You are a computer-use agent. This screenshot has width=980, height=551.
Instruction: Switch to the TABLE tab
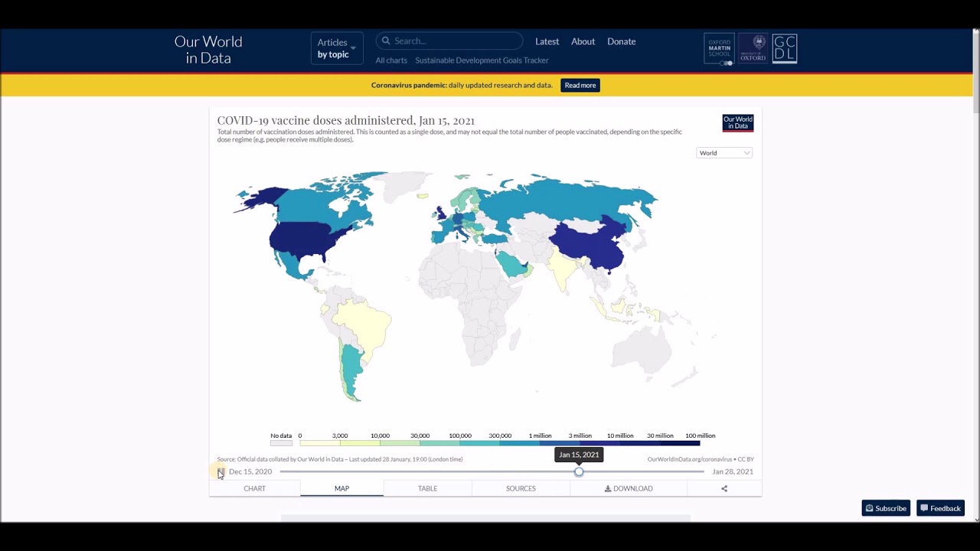[x=427, y=488]
